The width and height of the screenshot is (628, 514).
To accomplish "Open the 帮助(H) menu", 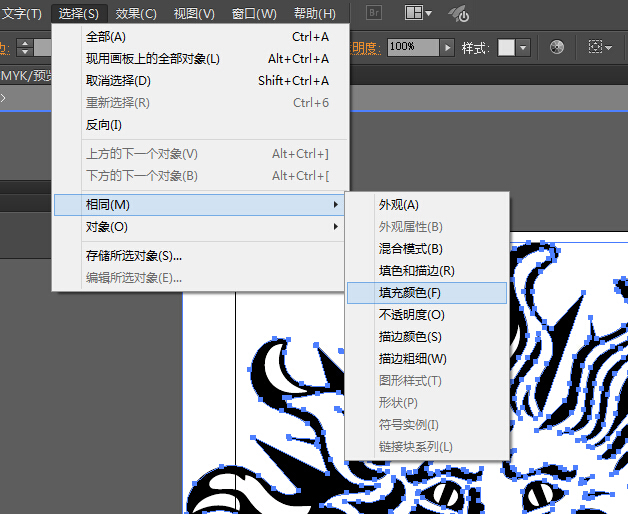I will (x=315, y=14).
